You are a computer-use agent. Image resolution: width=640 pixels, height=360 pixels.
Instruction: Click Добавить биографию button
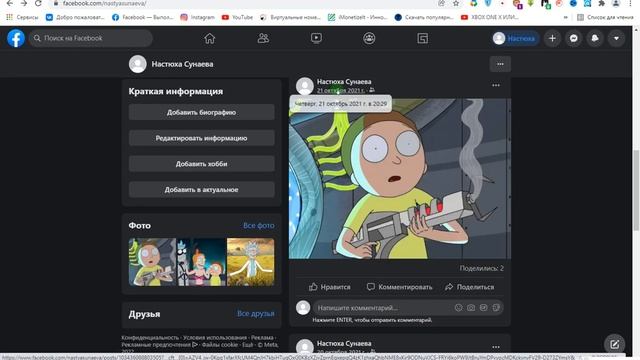coord(201,112)
